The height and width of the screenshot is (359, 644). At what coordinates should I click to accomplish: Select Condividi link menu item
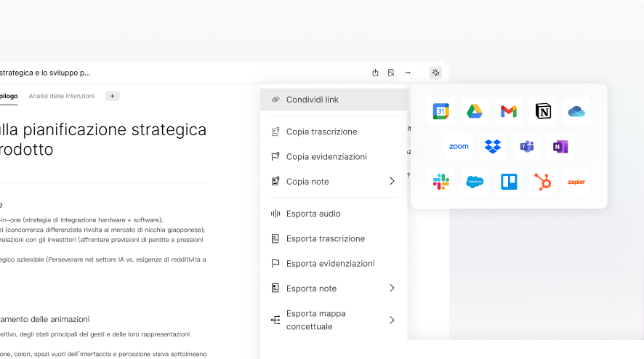(x=313, y=100)
